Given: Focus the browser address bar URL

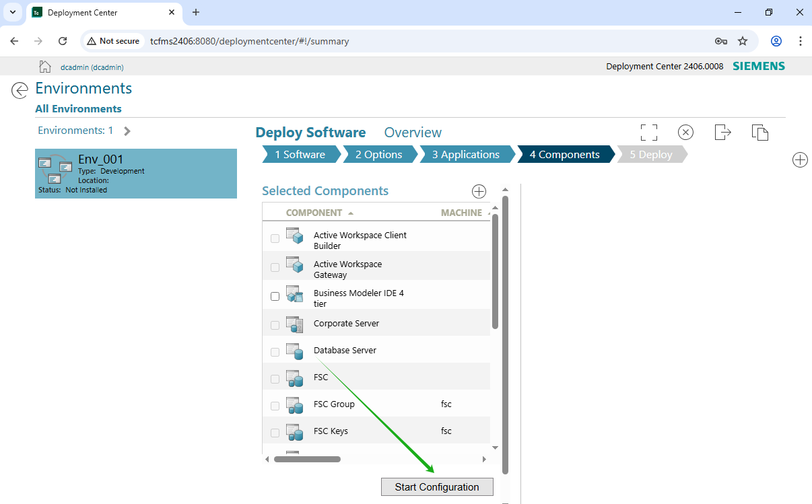Looking at the screenshot, I should click(250, 41).
